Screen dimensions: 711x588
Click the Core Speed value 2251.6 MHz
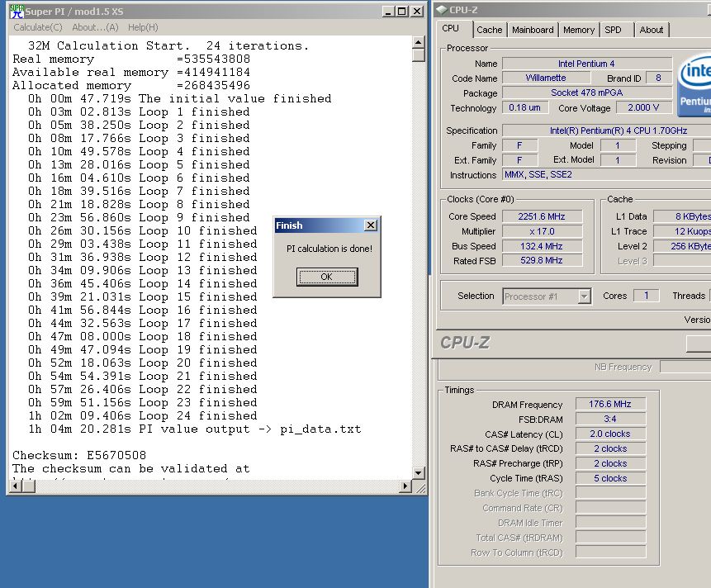[542, 216]
